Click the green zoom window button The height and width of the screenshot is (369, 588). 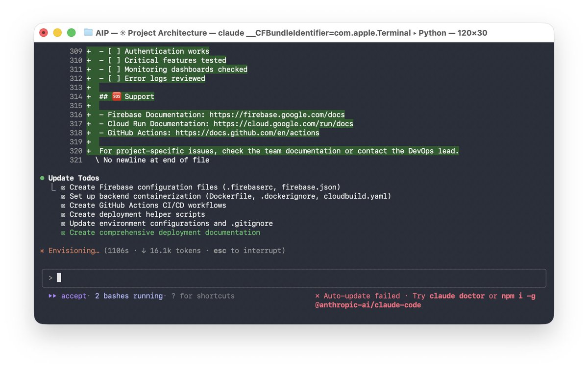point(71,33)
